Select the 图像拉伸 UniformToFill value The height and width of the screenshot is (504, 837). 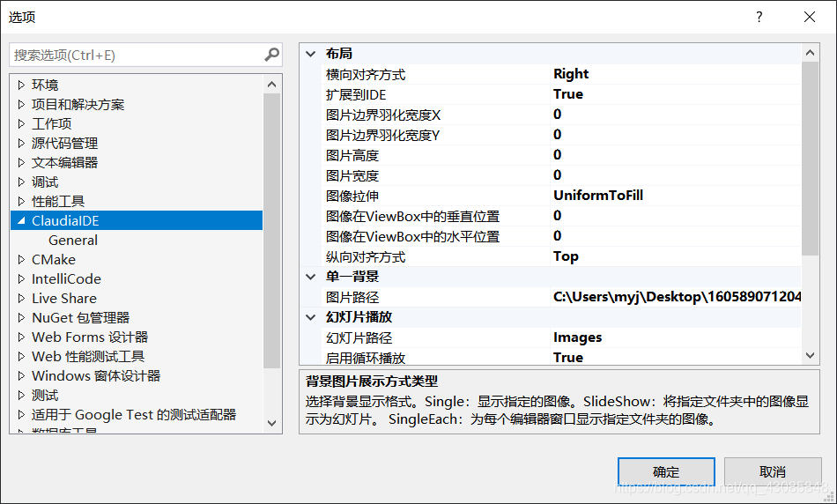(x=675, y=196)
